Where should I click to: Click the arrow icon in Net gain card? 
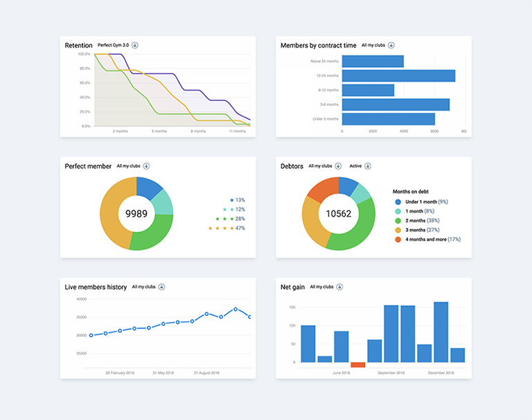(x=339, y=286)
